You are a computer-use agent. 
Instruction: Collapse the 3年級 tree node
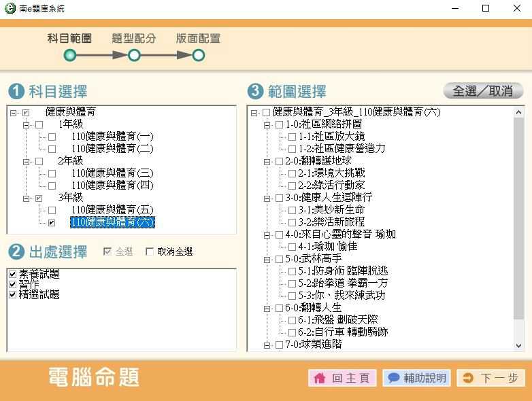pyautogui.click(x=26, y=198)
